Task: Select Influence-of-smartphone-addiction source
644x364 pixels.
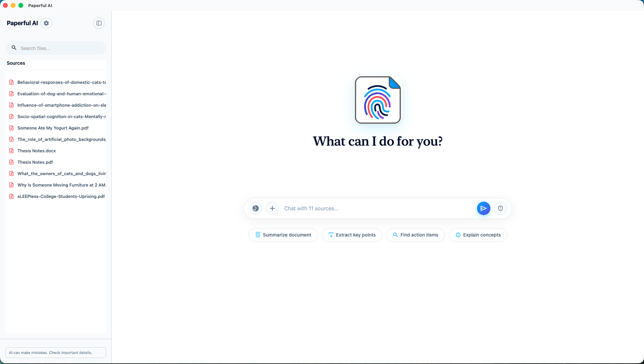Action: [x=56, y=105]
